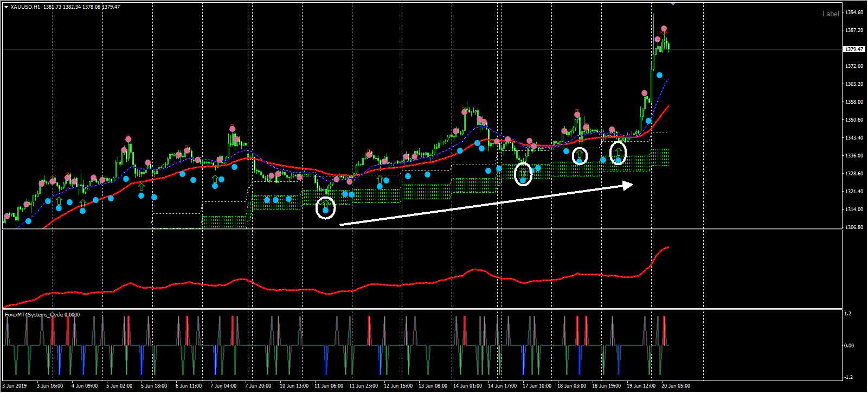Click the 18 Jun 03:00 time label

571,386
